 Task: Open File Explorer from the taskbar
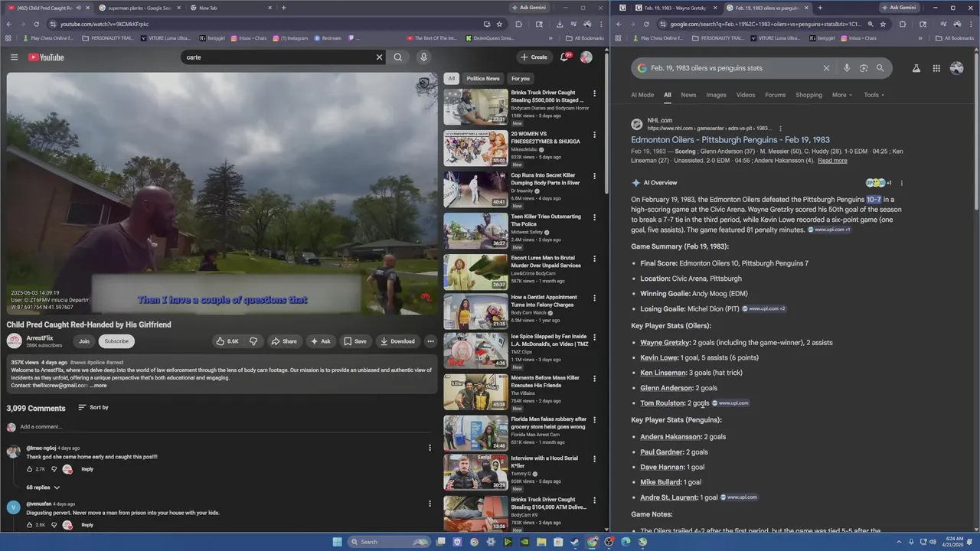(x=541, y=542)
